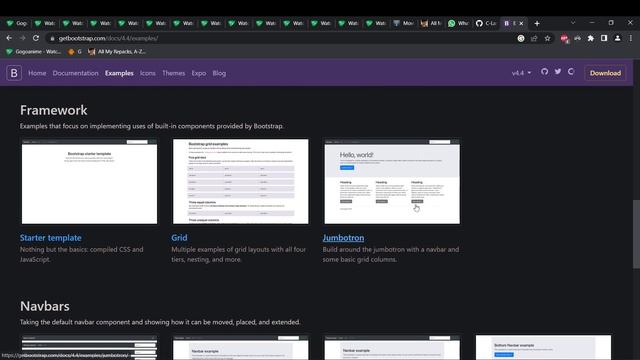Open Icons in Bootstrap navbar

coord(148,73)
